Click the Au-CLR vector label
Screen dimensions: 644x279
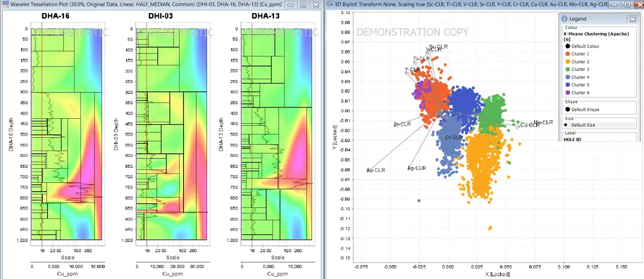coord(376,170)
